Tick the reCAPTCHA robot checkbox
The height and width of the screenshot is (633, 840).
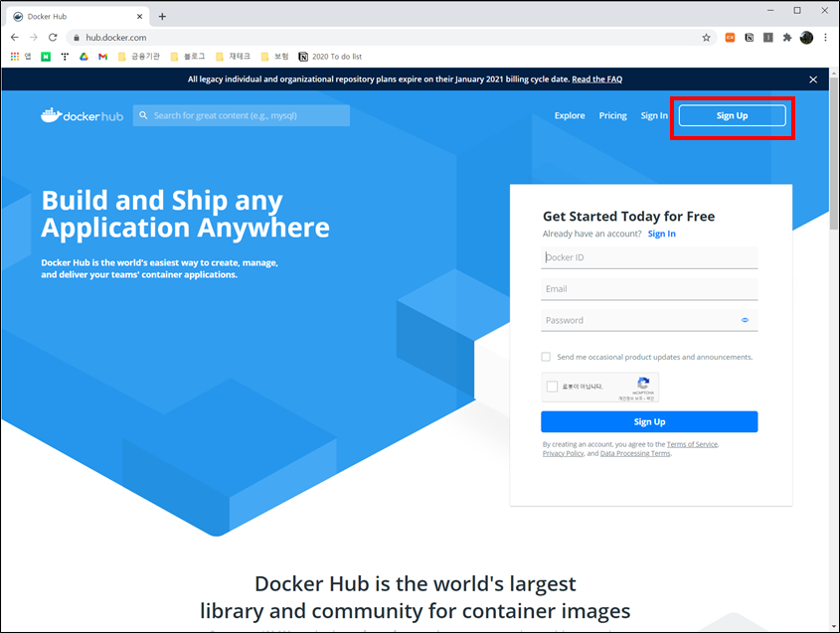[x=553, y=387]
